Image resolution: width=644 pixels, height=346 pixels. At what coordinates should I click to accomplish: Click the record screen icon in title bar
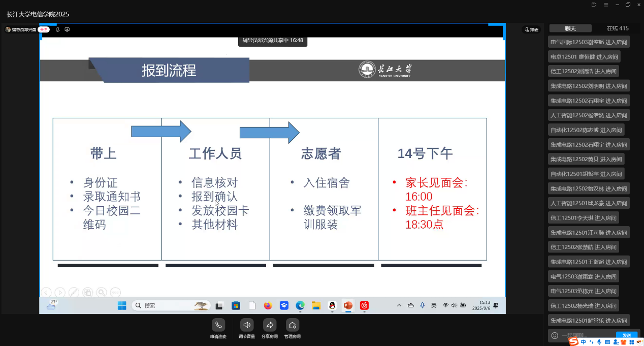(x=594, y=5)
